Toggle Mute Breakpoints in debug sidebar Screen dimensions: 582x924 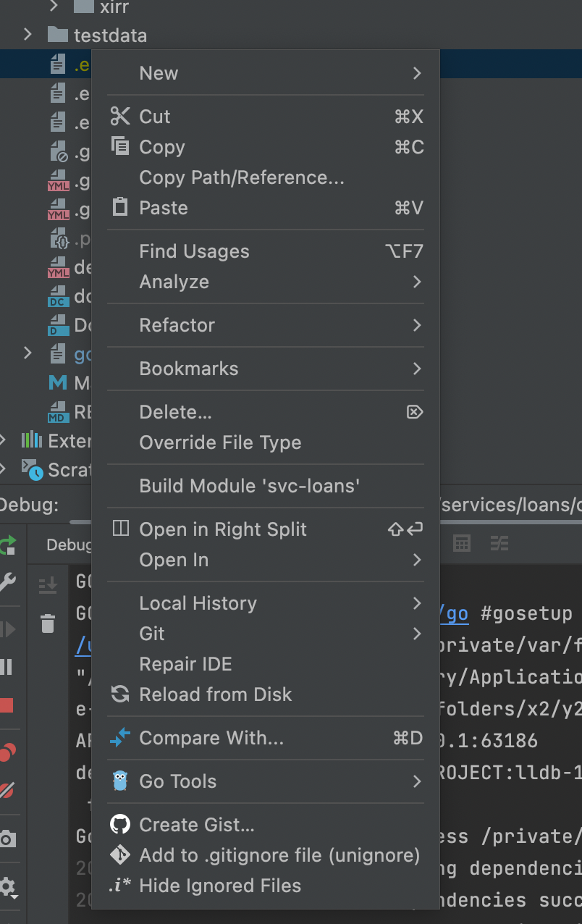pyautogui.click(x=7, y=791)
